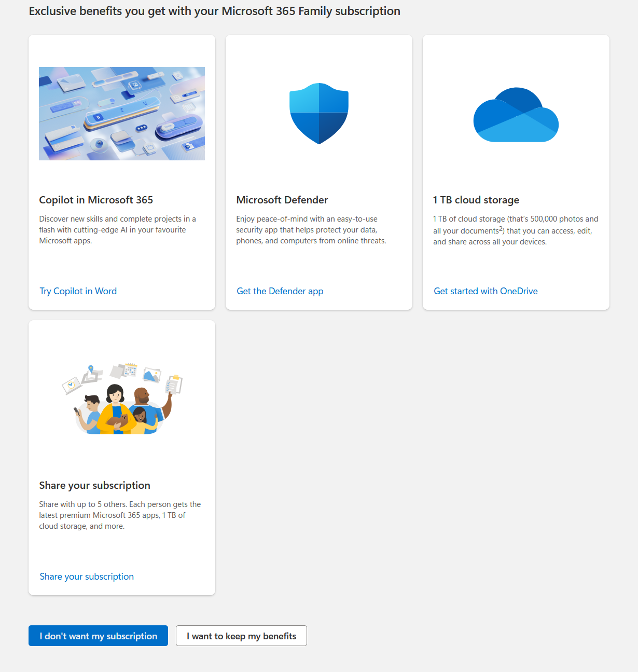Select I want to keep my benefits
The height and width of the screenshot is (672, 638).
(241, 636)
